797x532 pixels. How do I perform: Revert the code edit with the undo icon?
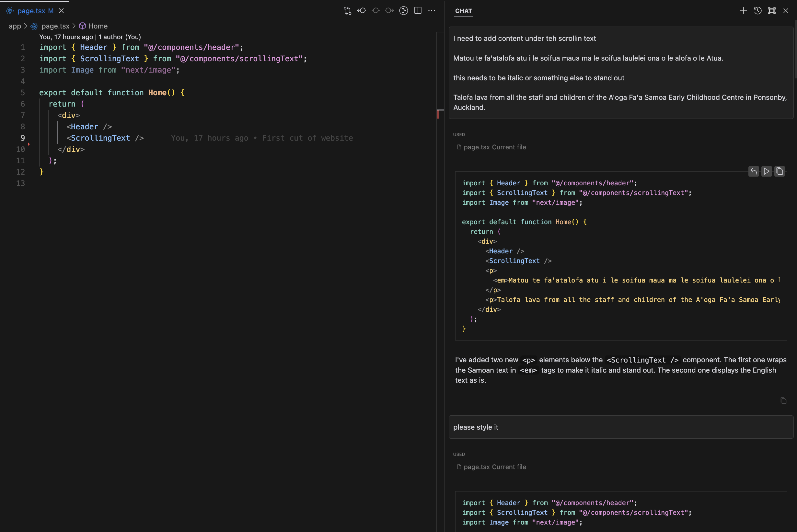[753, 171]
